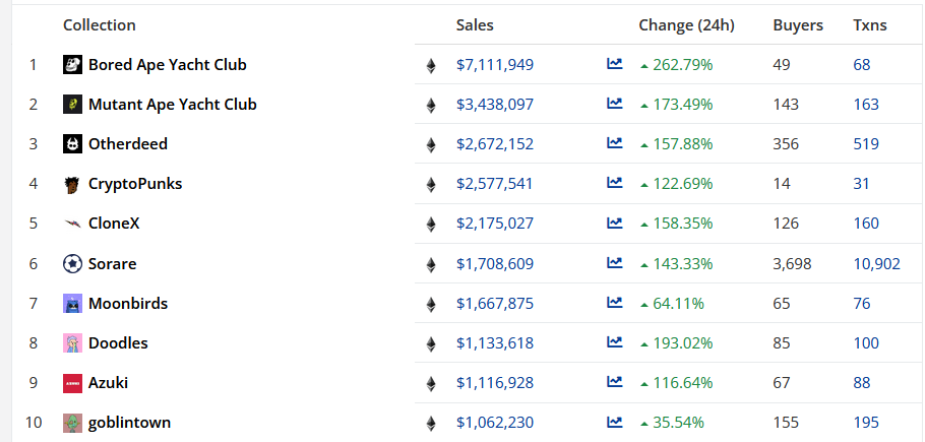
Task: Click the $7,111,949 sales value
Action: [x=494, y=65]
